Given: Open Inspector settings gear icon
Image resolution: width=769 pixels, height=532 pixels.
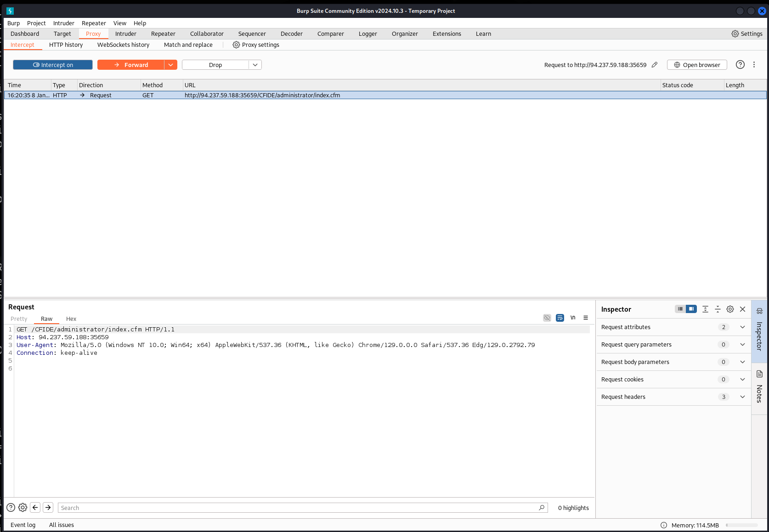Looking at the screenshot, I should click(x=730, y=309).
